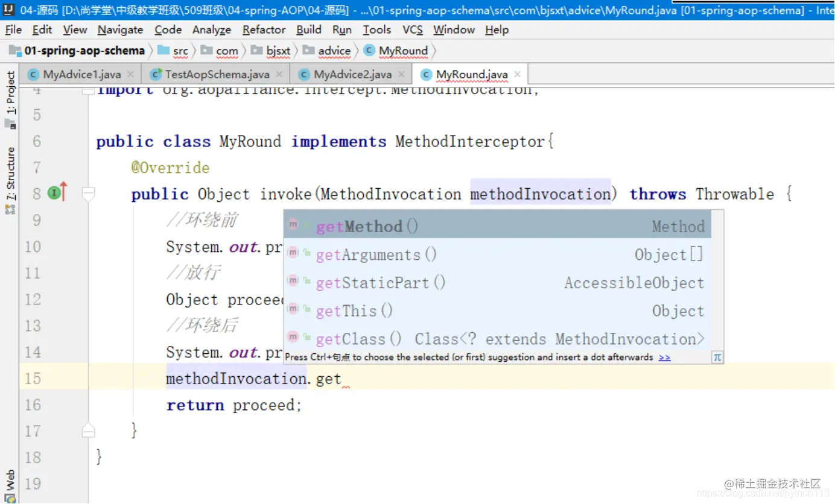The height and width of the screenshot is (504, 835).
Task: Click the IntelliJ IDEA title bar logo
Action: pos(8,9)
